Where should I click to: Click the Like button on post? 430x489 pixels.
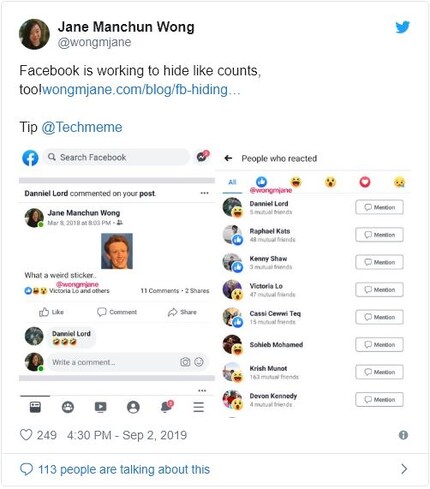point(51,312)
